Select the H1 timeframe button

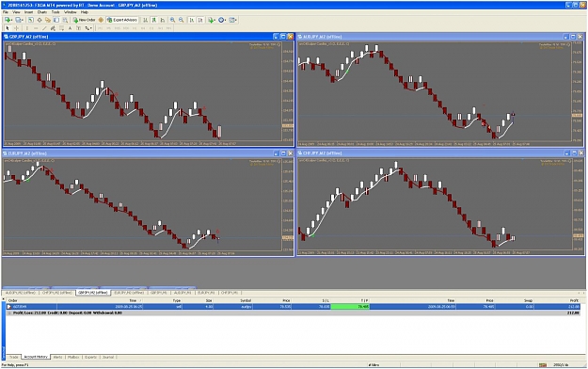(x=135, y=28)
